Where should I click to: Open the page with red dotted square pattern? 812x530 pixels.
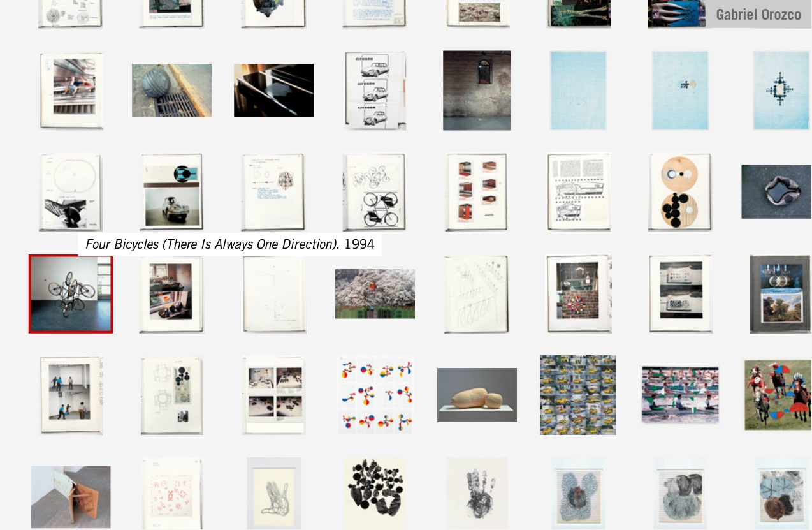[x=171, y=494]
